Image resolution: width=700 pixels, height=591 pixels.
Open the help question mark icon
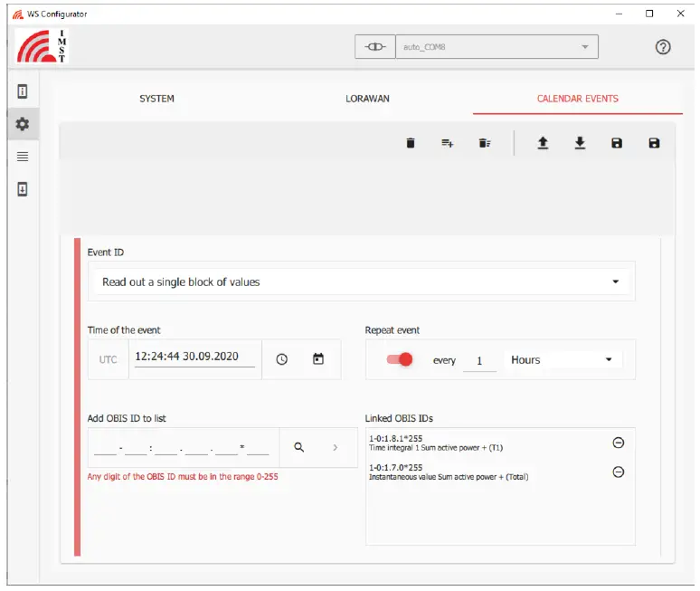(x=663, y=47)
